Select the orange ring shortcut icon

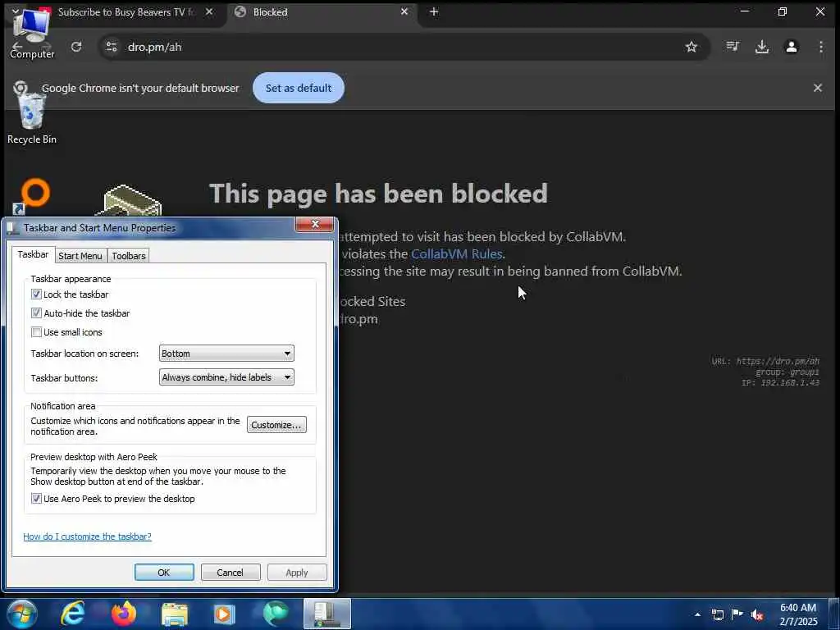[x=32, y=195]
